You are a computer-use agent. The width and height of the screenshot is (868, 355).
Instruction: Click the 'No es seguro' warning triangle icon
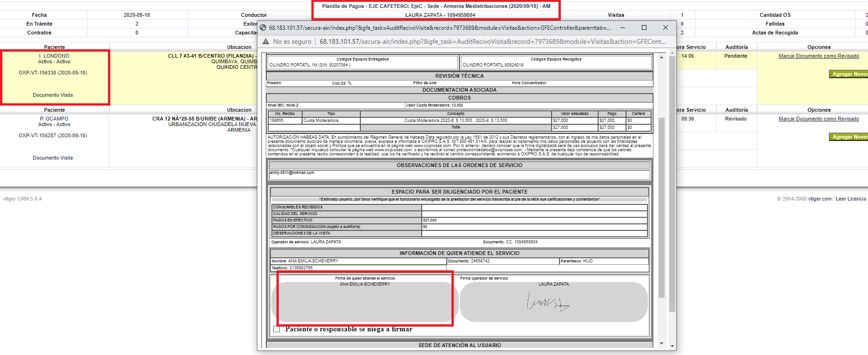click(x=266, y=41)
